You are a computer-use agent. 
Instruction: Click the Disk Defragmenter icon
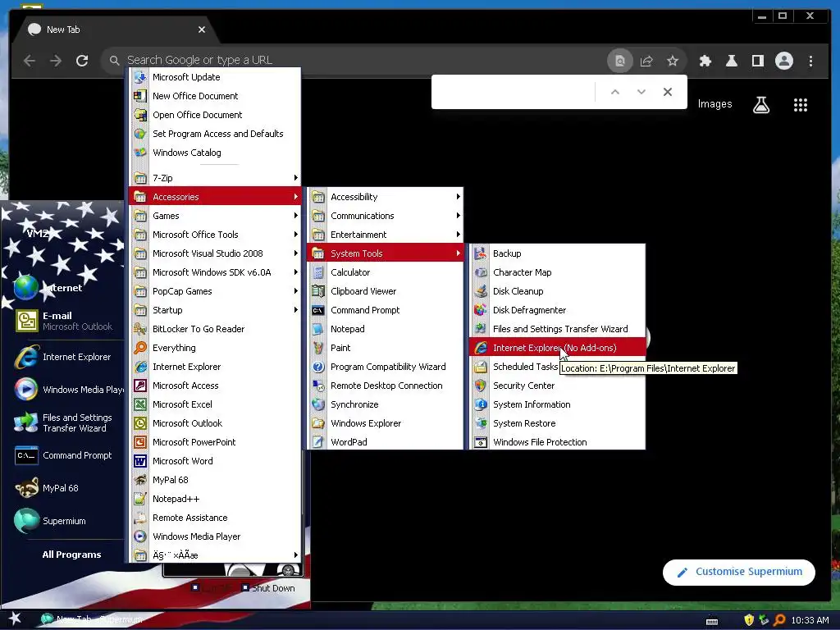click(x=481, y=309)
